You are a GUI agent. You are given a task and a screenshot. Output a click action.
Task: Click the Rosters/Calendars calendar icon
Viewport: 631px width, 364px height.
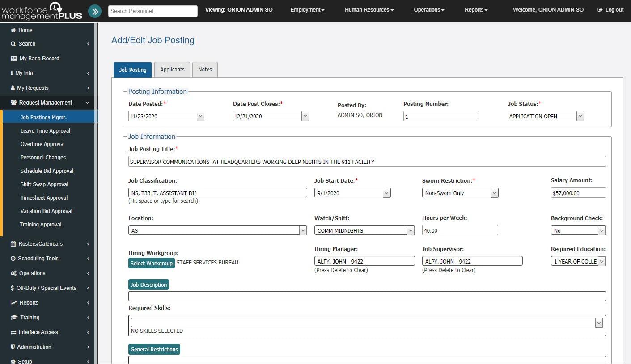(x=13, y=244)
